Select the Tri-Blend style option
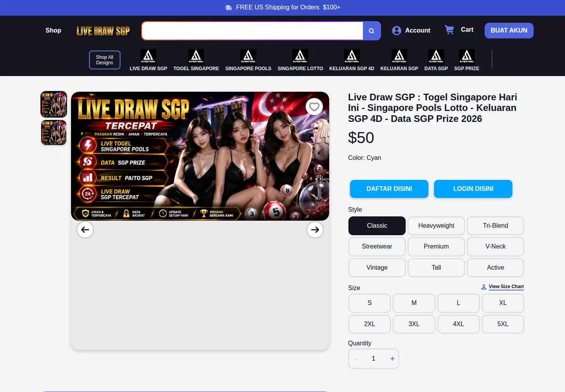This screenshot has width=565, height=392. (496, 226)
